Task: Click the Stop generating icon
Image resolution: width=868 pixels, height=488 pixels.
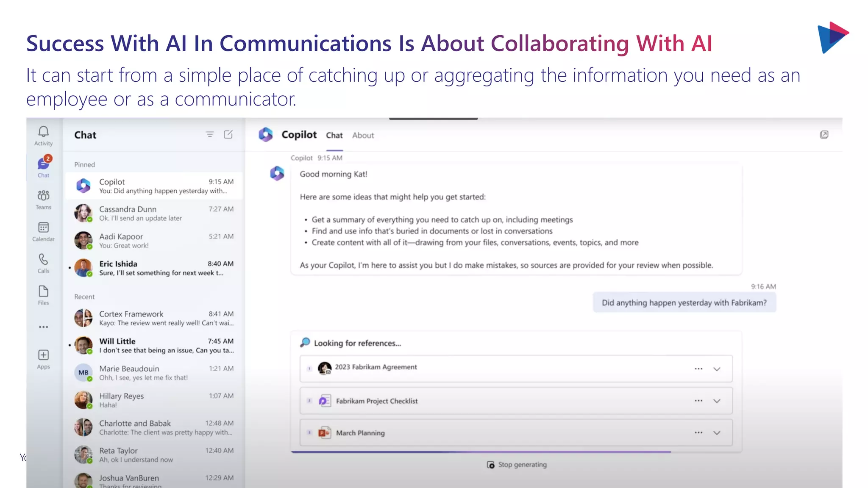Action: [491, 465]
